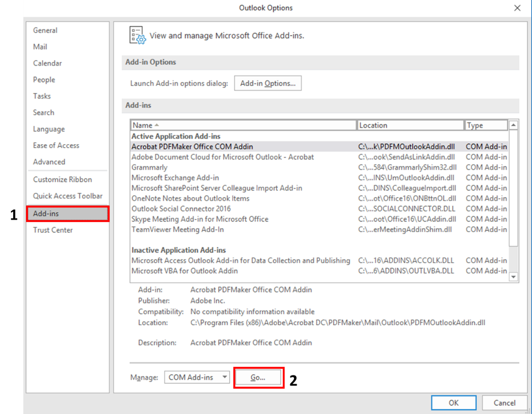Image resolution: width=532 pixels, height=414 pixels.
Task: Select Acrobat PDFMaker Office COM Addin row
Action: (319, 147)
